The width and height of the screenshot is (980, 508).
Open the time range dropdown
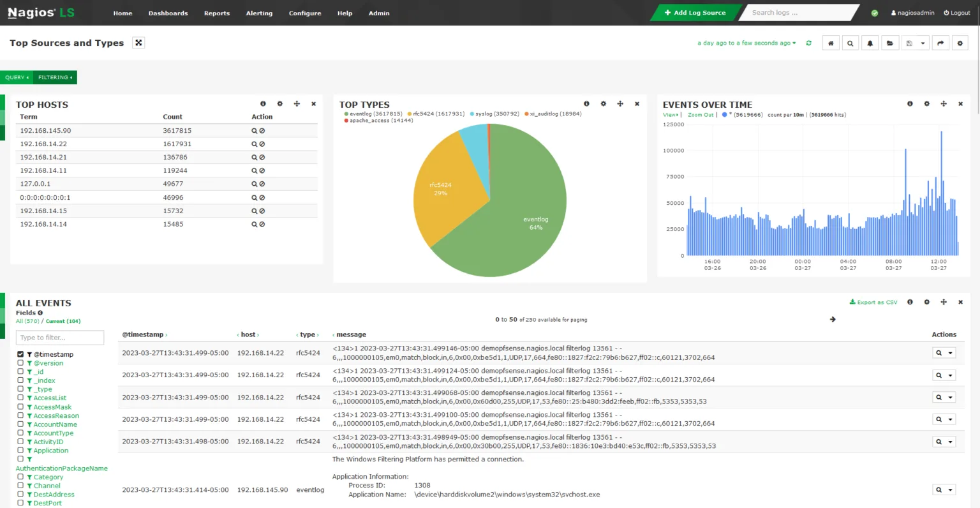point(746,43)
